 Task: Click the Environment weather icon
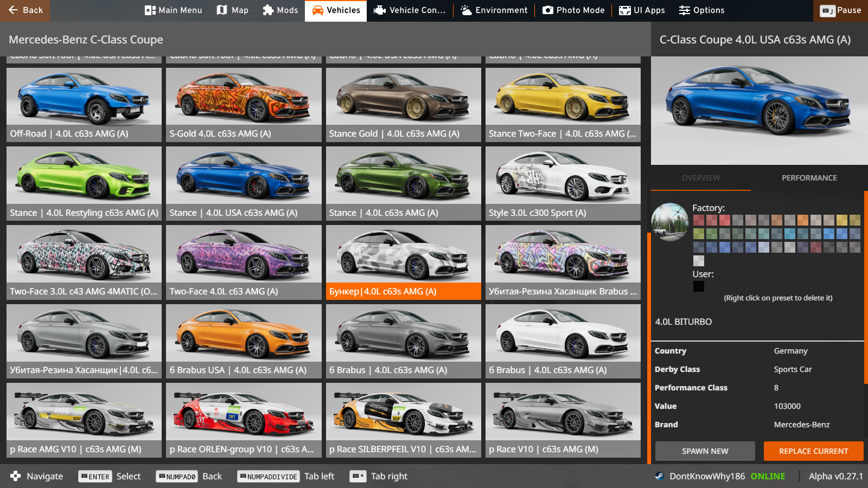pos(466,10)
